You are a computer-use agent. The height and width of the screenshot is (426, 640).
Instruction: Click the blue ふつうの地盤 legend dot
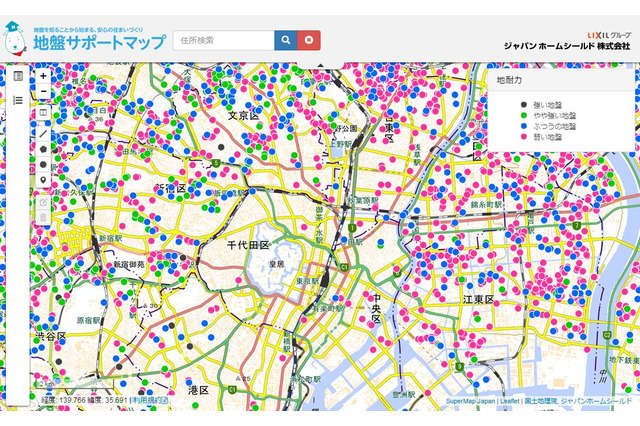tap(524, 126)
